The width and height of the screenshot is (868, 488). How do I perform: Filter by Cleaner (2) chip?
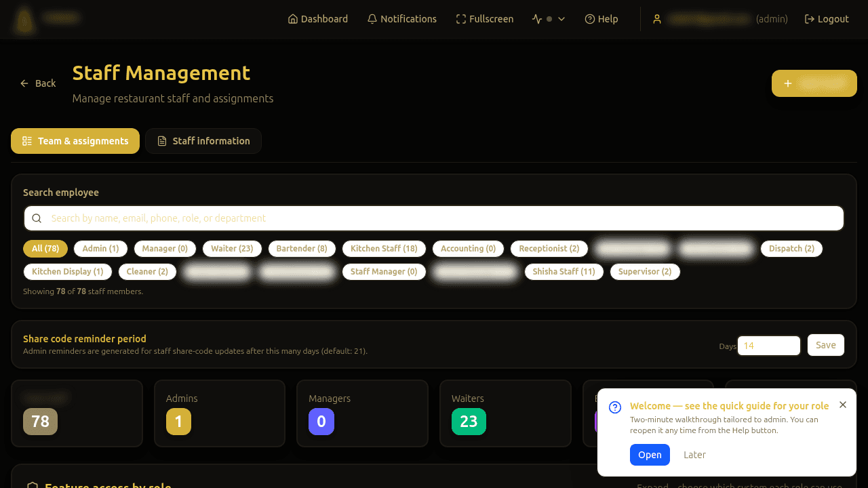(x=147, y=272)
